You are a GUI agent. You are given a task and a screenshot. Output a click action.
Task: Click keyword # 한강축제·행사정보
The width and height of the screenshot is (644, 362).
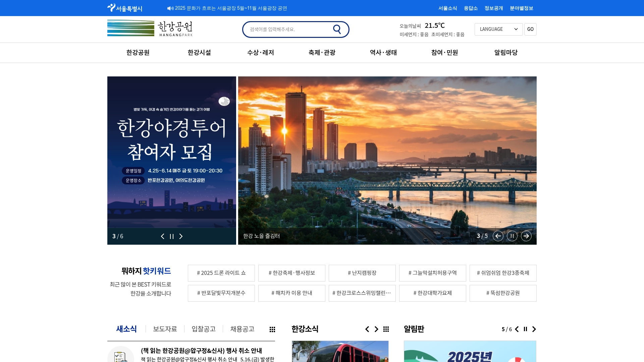[292, 273]
